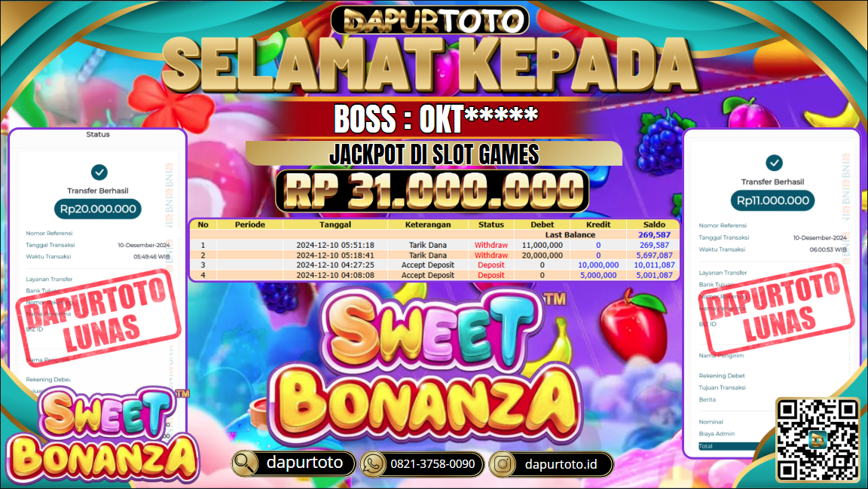Viewport: 868px width, 489px height.
Task: Click the checkmark above Rp20.000.000 transfer
Action: click(99, 173)
